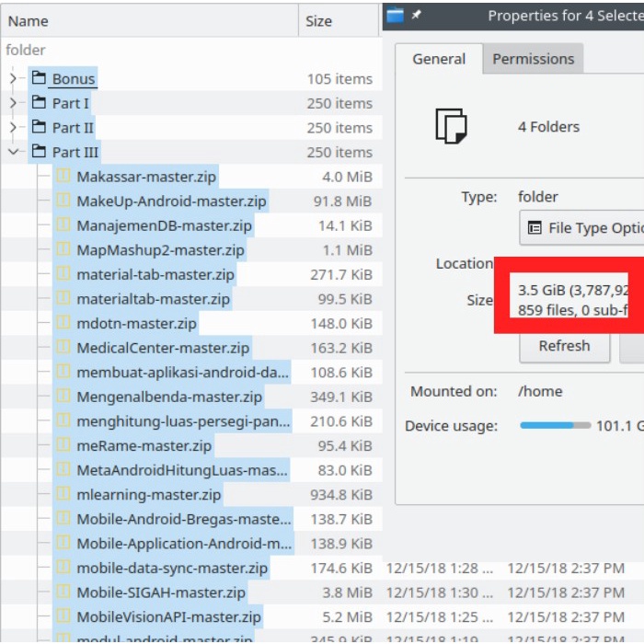Click the /home mount point text
Viewport: 644px width, 644px height.
tap(540, 391)
